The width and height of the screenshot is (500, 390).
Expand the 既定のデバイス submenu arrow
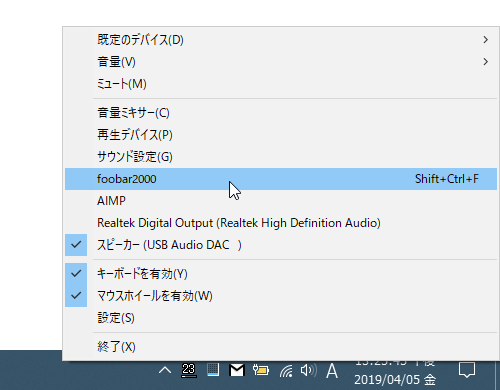[486, 40]
